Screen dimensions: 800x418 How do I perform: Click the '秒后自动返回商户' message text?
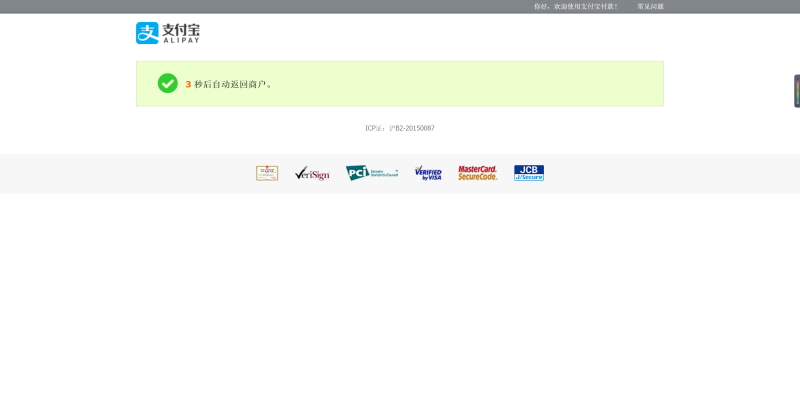pos(233,84)
